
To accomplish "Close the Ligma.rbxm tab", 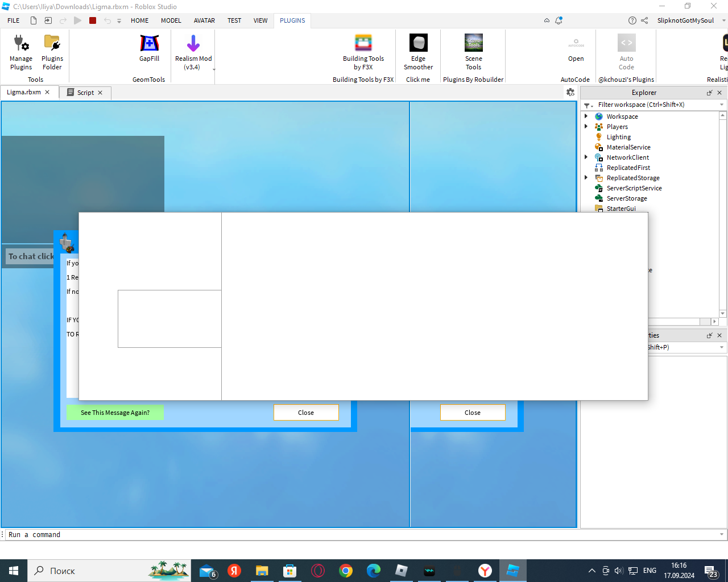I will coord(47,92).
